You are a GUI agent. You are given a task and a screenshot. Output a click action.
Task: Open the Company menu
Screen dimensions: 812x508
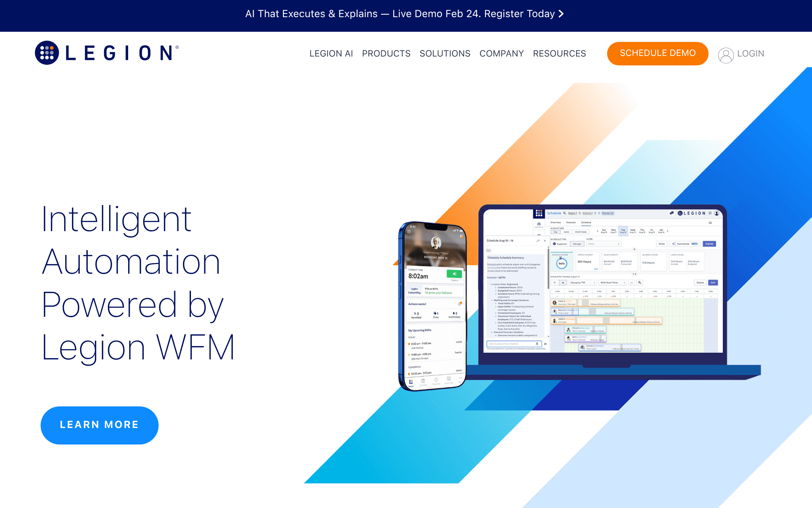pos(501,53)
